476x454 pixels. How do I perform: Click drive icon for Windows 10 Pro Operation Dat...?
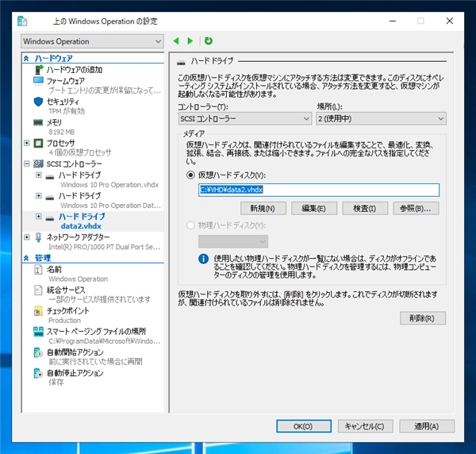point(50,198)
